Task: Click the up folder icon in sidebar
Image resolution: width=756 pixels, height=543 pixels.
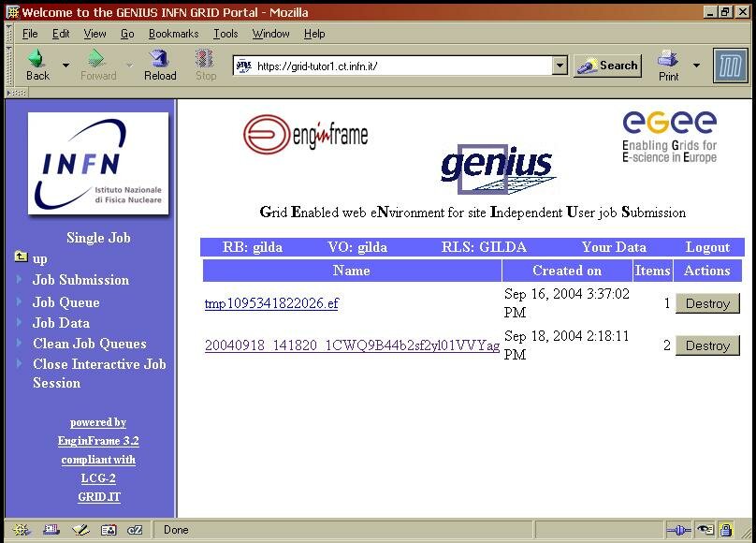Action: tap(21, 257)
